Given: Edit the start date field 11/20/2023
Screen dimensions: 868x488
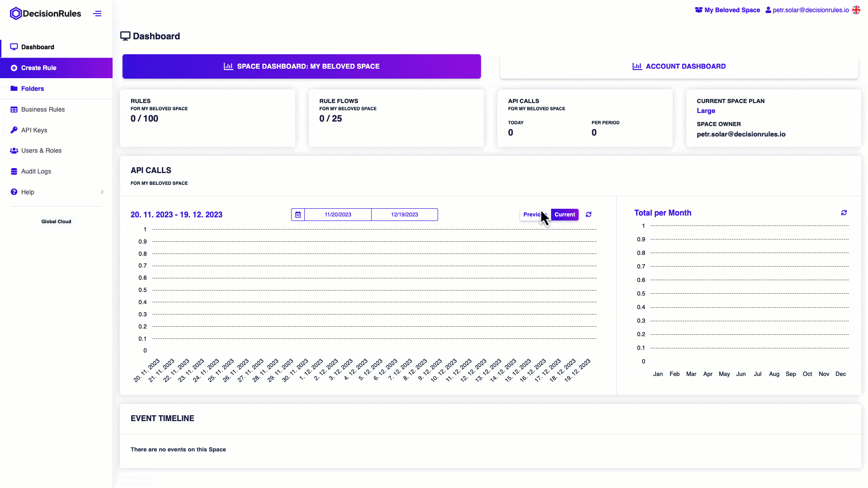Looking at the screenshot, I should (338, 215).
